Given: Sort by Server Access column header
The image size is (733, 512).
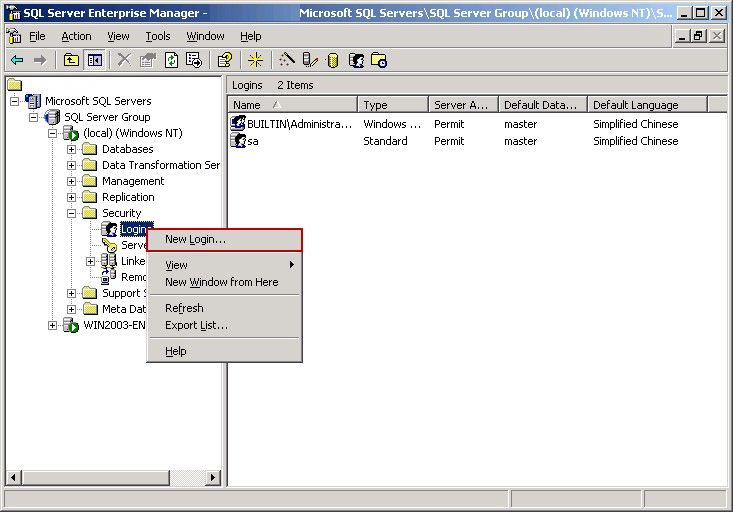Looking at the screenshot, I should click(464, 105).
